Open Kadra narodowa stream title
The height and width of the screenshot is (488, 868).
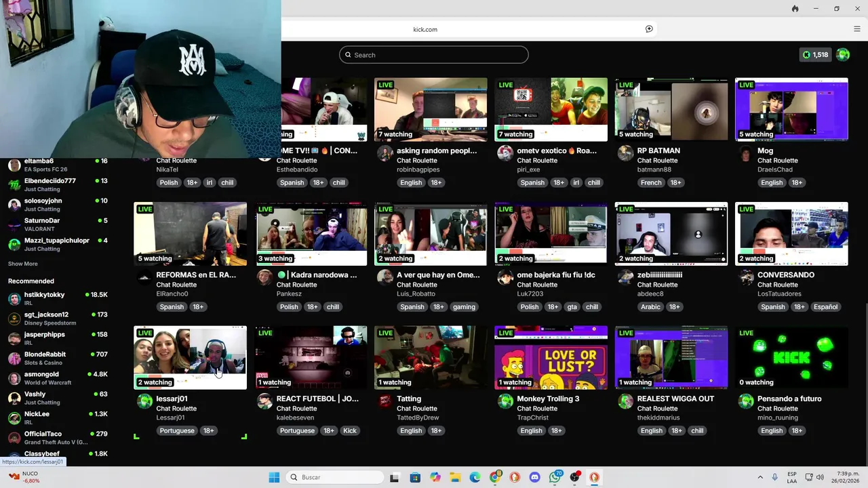(317, 274)
